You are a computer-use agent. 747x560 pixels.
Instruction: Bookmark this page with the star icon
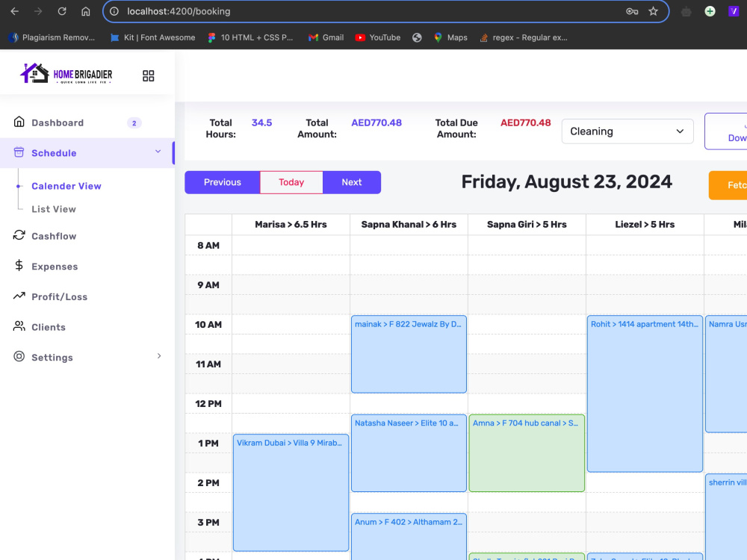[x=653, y=11]
